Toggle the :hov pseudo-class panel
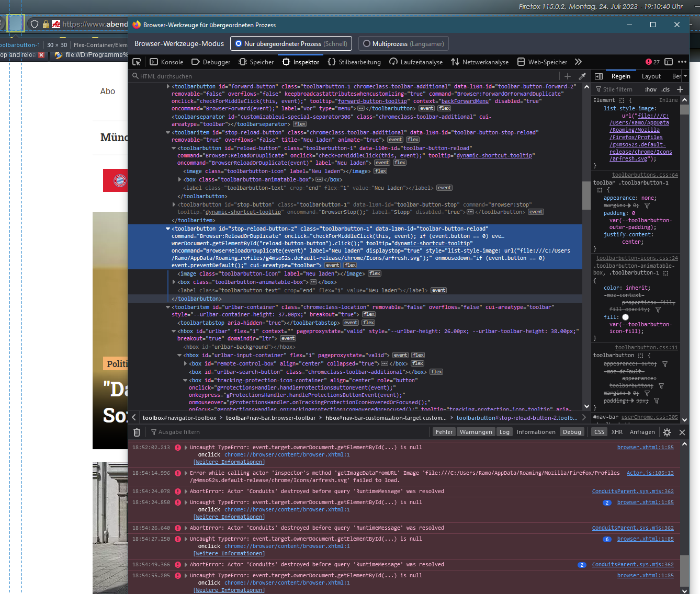Viewport: 700px width, 594px height. click(650, 89)
